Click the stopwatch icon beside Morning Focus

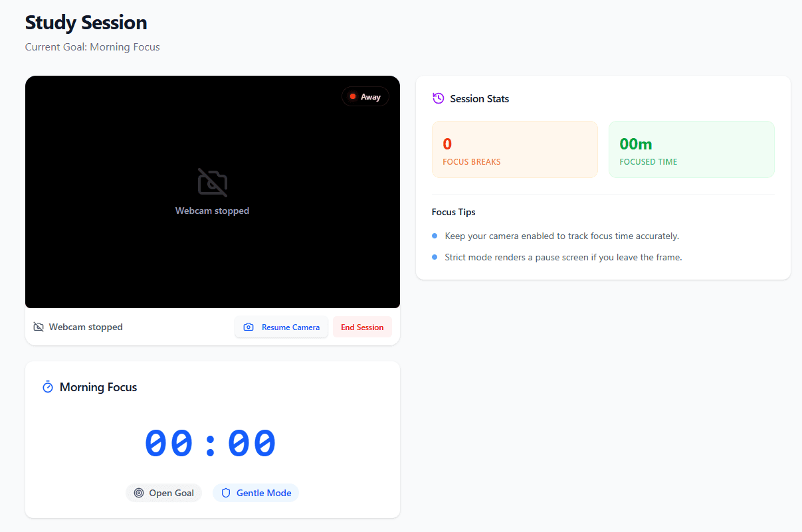pyautogui.click(x=47, y=386)
